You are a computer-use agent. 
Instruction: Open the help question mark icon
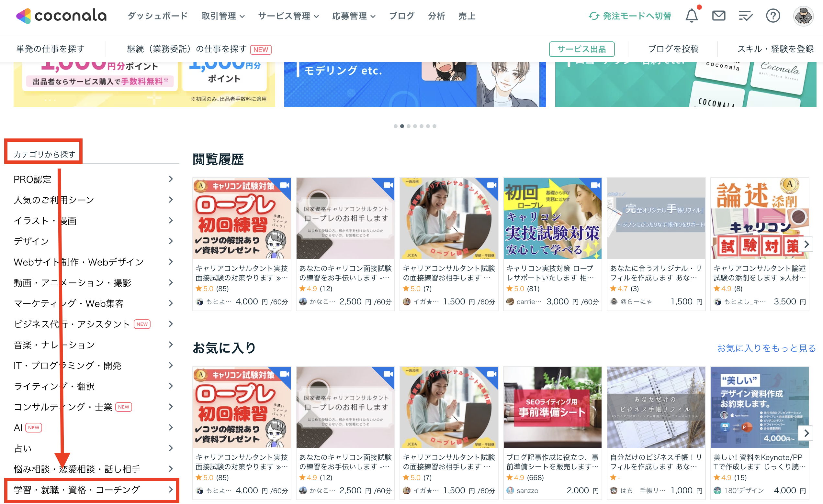click(772, 16)
